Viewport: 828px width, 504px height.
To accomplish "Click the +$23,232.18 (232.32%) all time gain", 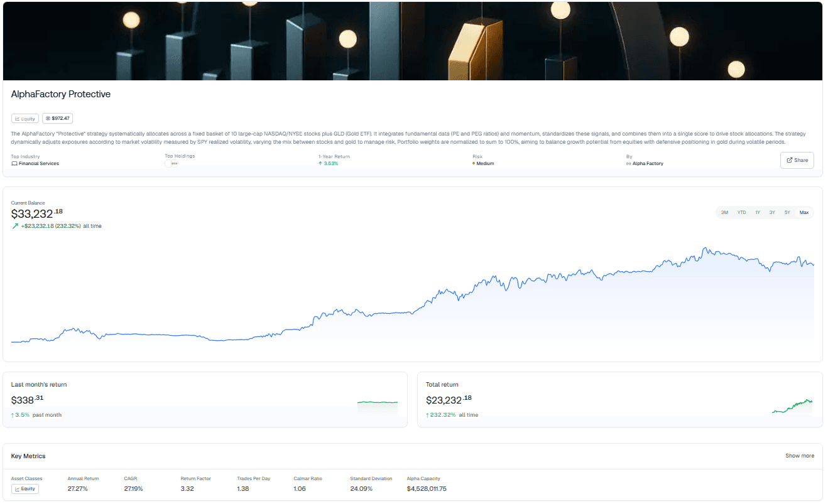I will pos(57,226).
